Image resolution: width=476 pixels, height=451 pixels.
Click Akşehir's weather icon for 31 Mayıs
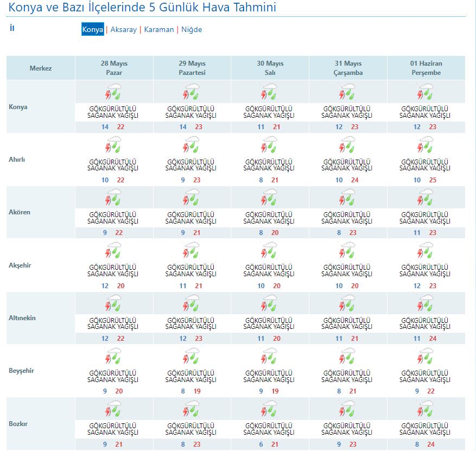(x=348, y=251)
